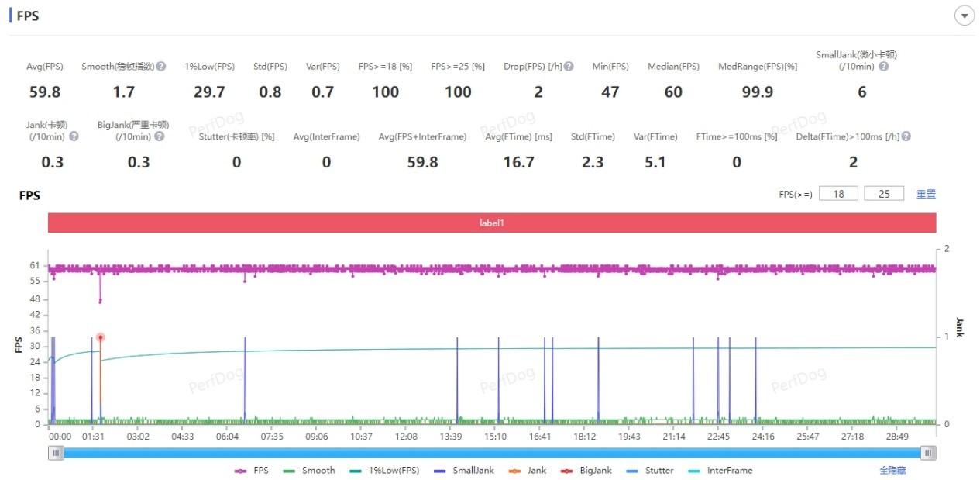Screen dimensions: 980x480
Task: Hide the Smooth series via legend
Action: pos(309,471)
